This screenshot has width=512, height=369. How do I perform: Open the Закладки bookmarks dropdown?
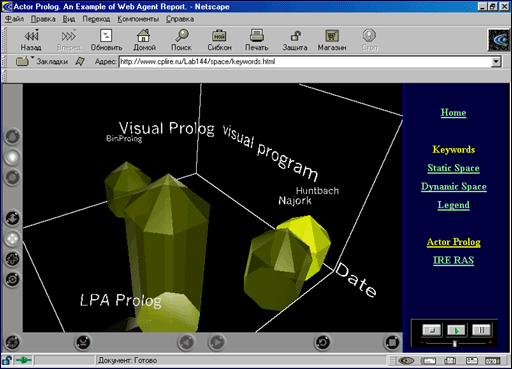[x=42, y=61]
